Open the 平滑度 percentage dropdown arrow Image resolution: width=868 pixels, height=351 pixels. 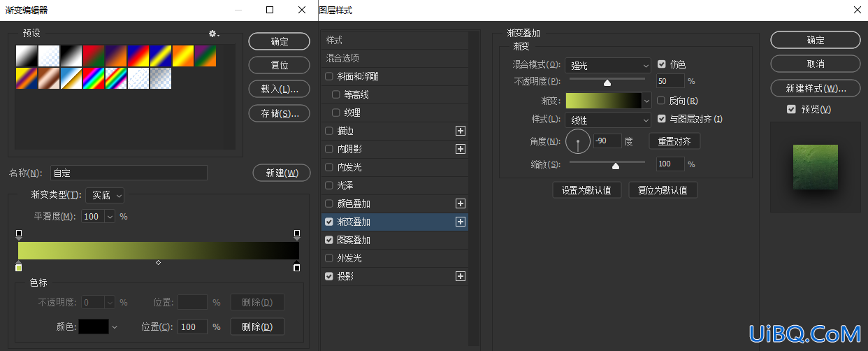pyautogui.click(x=110, y=217)
